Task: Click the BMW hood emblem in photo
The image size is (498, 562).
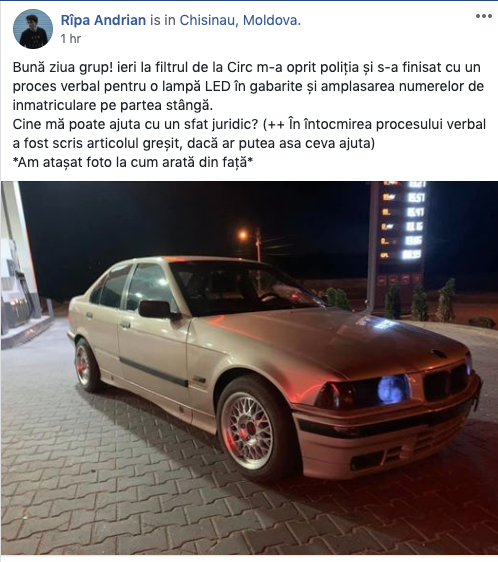Action: pos(438,353)
